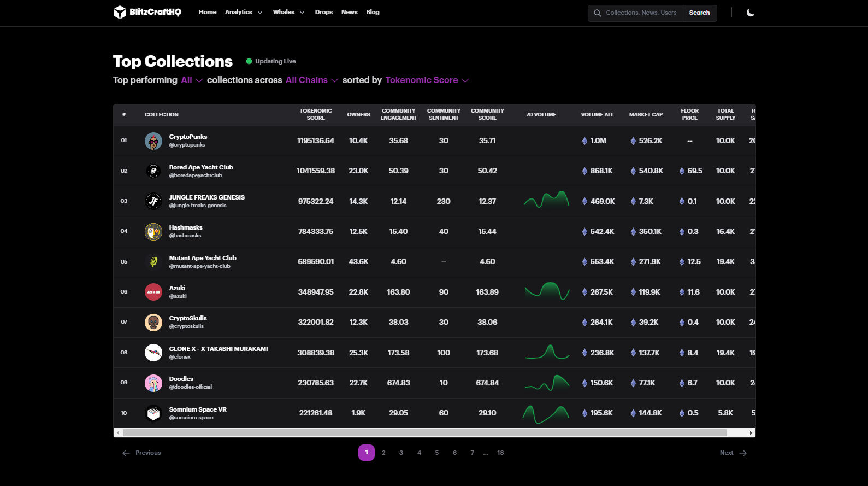Click Doodles tokenomic score 230785.63

tap(316, 383)
